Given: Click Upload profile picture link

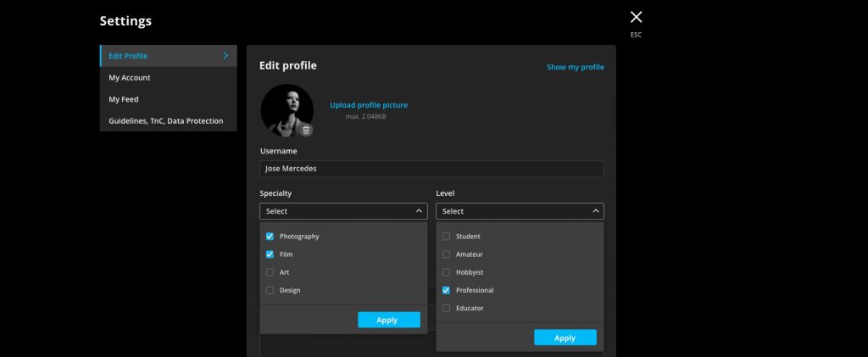Looking at the screenshot, I should 369,105.
